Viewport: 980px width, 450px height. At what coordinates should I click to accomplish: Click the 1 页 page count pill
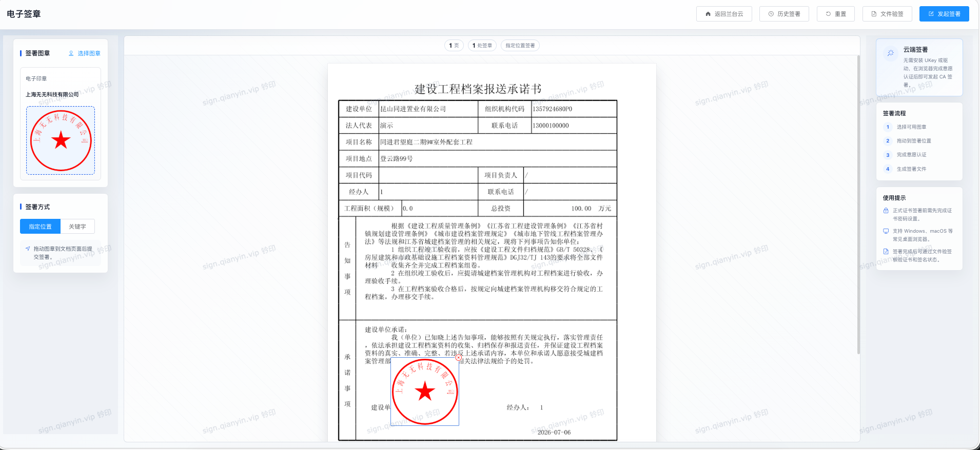pos(454,46)
